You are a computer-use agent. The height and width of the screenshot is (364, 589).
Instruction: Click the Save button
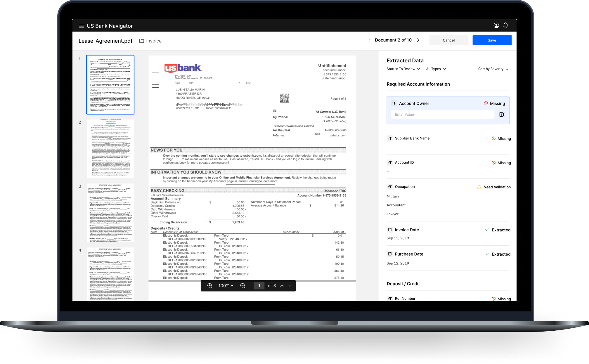[x=492, y=40]
